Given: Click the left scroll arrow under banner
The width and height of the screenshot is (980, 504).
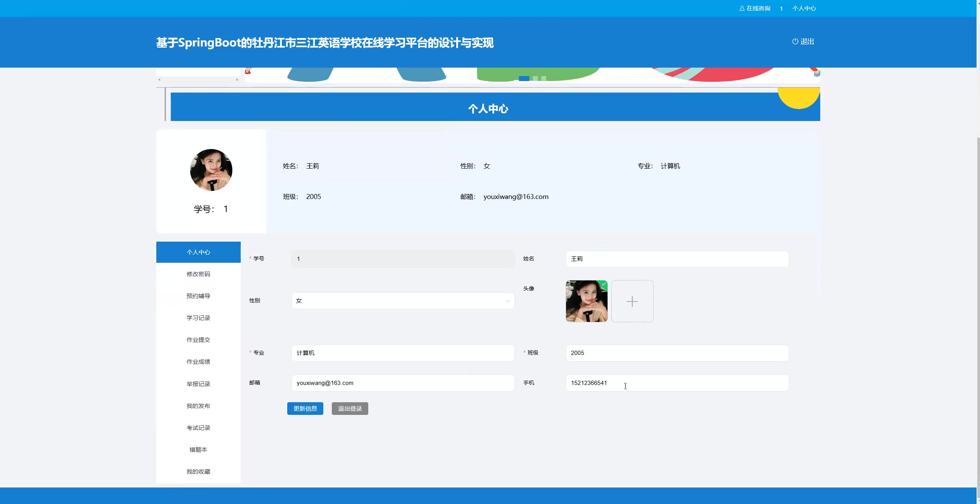Looking at the screenshot, I should [x=159, y=80].
